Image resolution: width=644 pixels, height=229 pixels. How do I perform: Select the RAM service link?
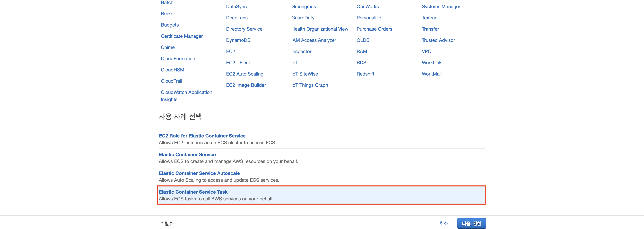(362, 52)
